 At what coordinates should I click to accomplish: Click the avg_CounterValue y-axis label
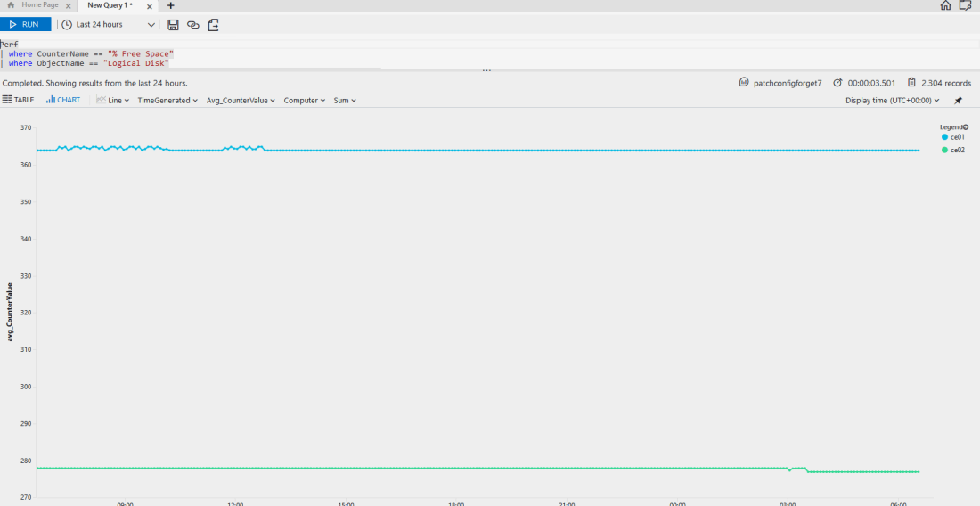[10, 313]
